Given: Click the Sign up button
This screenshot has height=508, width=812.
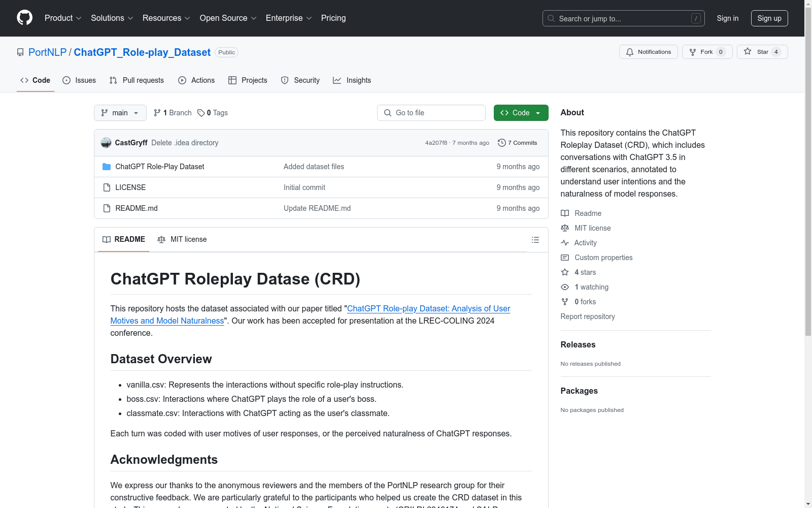Looking at the screenshot, I should [x=769, y=18].
